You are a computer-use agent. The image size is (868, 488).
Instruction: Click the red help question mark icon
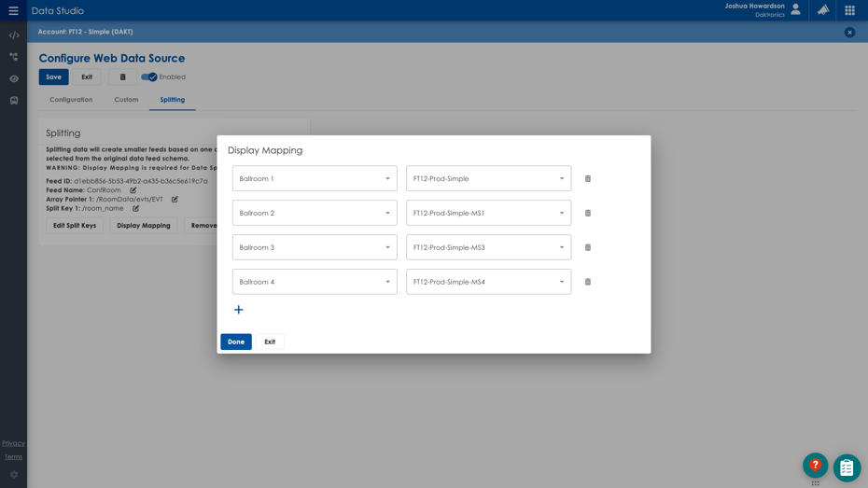[815, 465]
